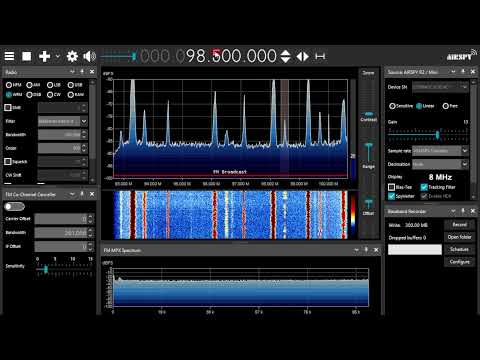Adjust the Contrast slider handle
The image size is (480, 360).
(x=368, y=114)
